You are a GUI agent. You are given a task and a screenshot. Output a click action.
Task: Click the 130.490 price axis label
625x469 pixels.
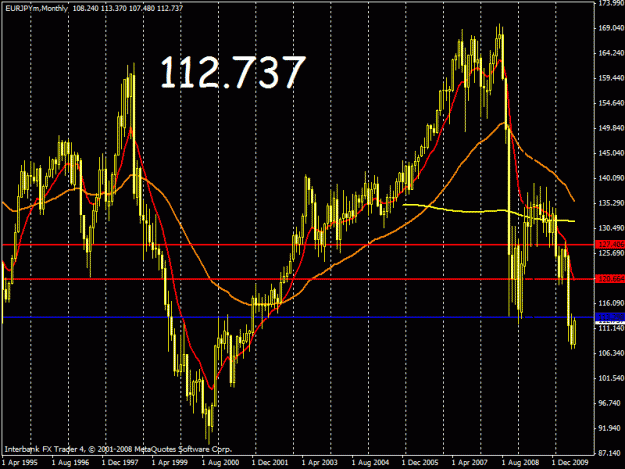point(611,228)
